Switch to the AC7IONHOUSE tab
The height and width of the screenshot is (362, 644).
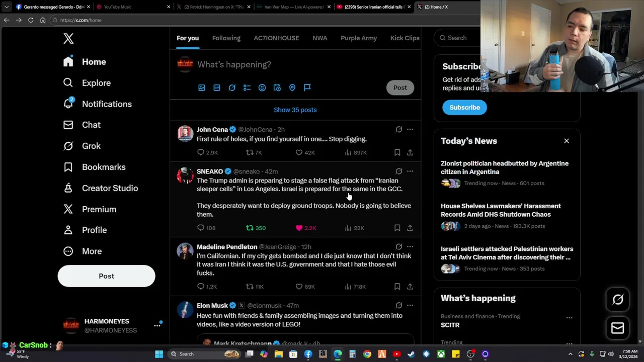click(x=276, y=38)
